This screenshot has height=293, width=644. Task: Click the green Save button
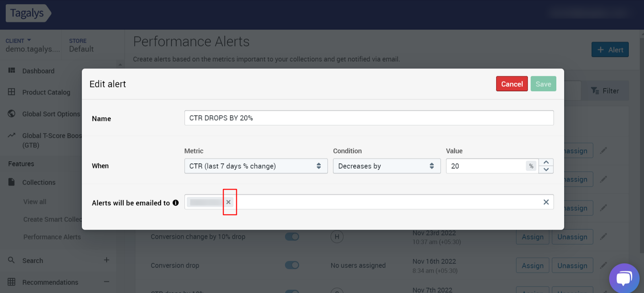543,84
